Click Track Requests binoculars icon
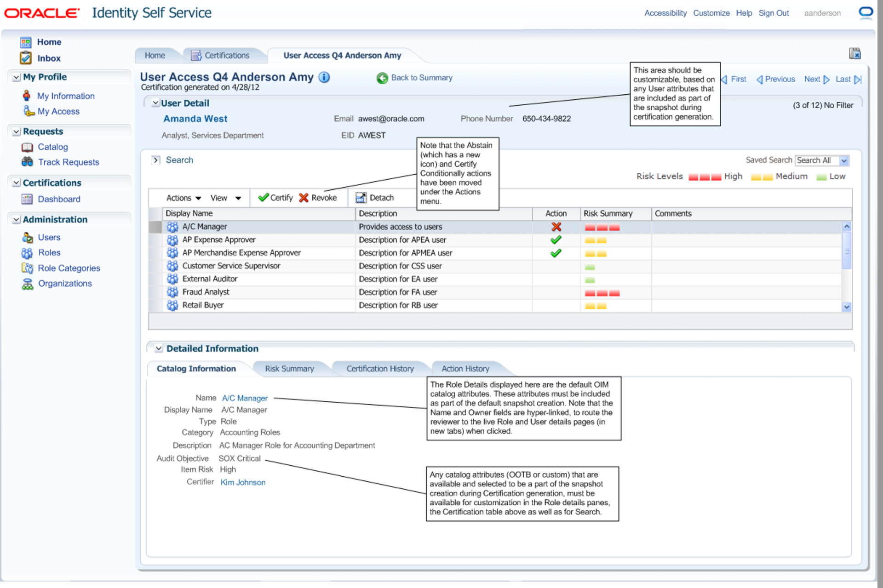Viewport: 883px width, 588px height. pyautogui.click(x=27, y=162)
